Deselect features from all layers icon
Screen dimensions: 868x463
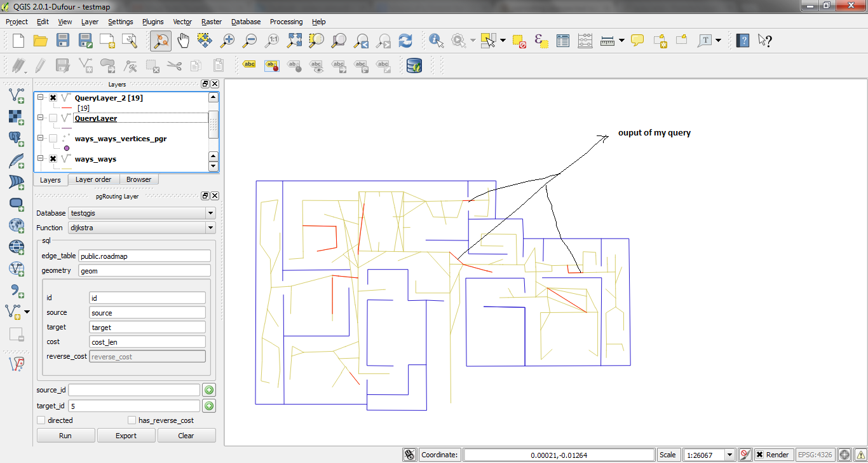click(519, 41)
